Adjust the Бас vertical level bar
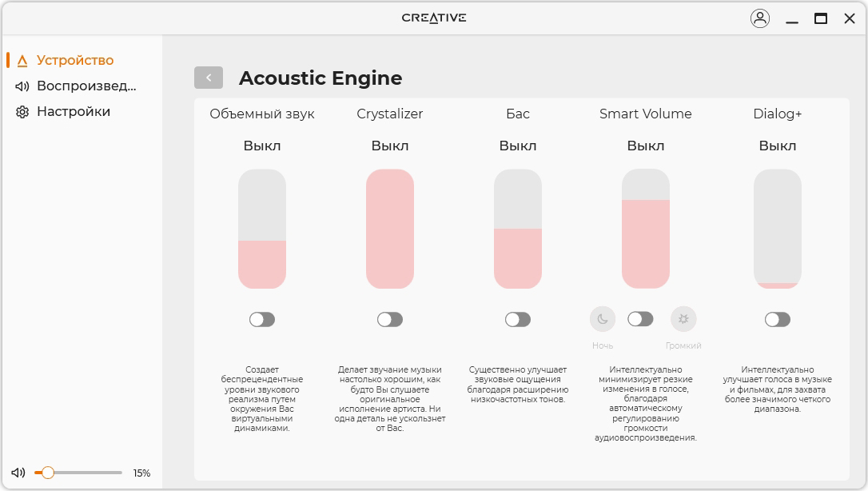Image resolution: width=868 pixels, height=491 pixels. [518, 229]
